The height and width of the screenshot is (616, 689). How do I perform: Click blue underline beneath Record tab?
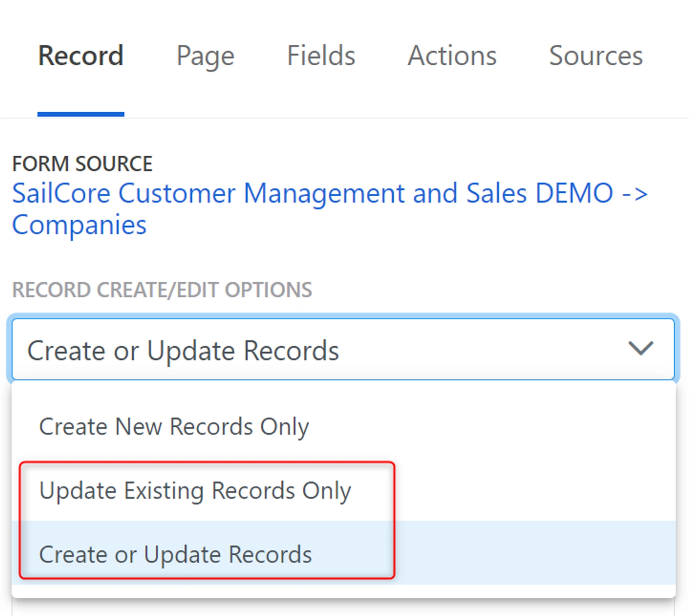coord(81,114)
